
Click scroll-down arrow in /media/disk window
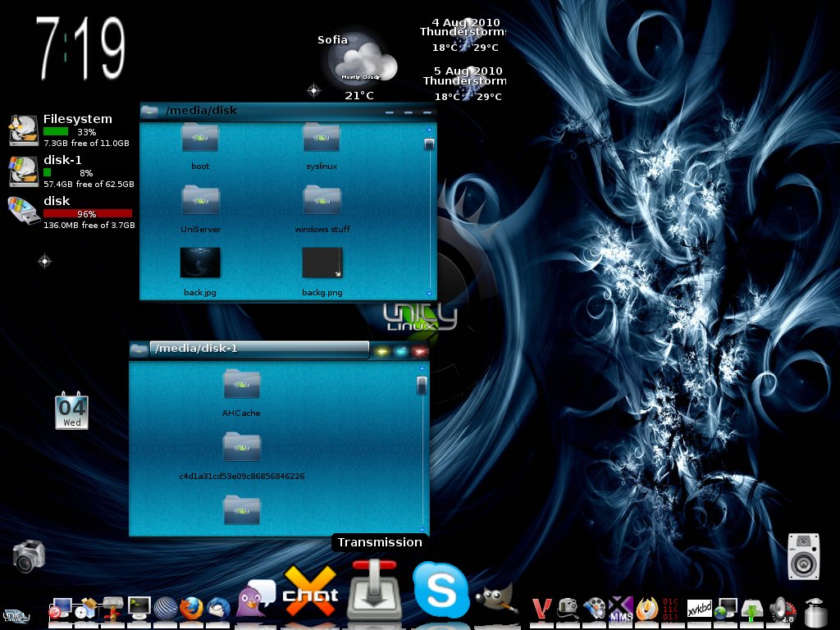[428, 293]
